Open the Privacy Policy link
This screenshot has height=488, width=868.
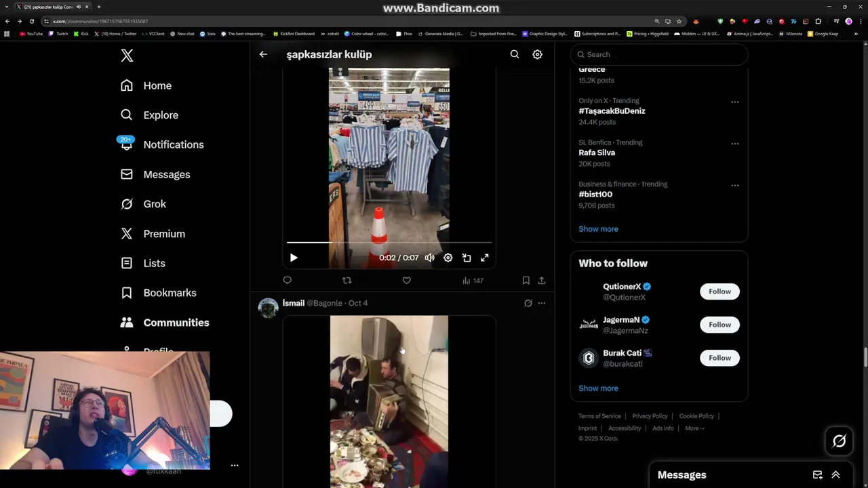[x=650, y=416]
